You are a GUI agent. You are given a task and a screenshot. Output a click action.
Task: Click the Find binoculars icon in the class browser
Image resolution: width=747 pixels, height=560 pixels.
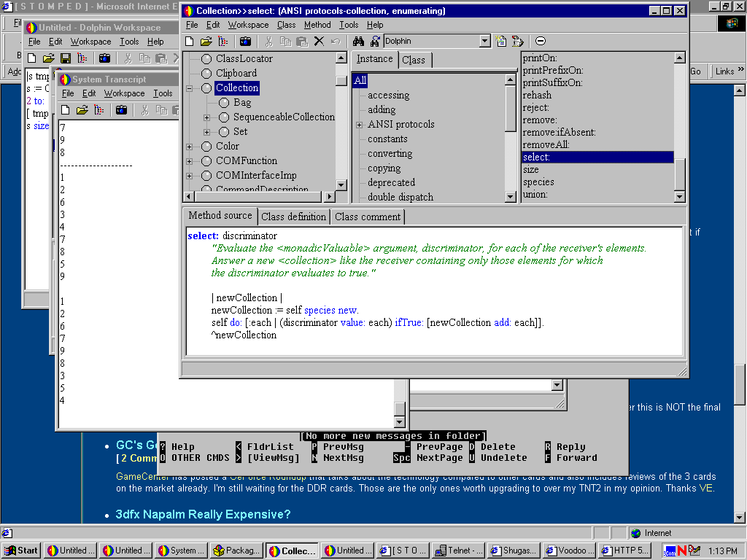click(x=359, y=42)
